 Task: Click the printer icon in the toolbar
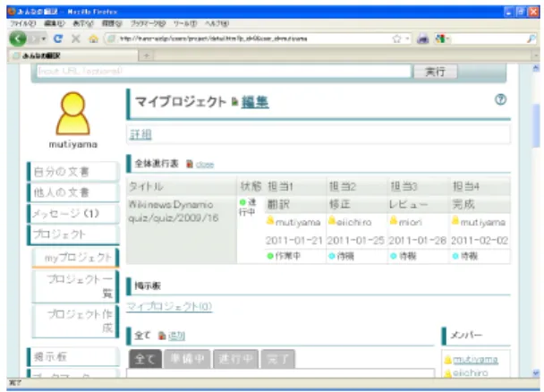pyautogui.click(x=422, y=38)
